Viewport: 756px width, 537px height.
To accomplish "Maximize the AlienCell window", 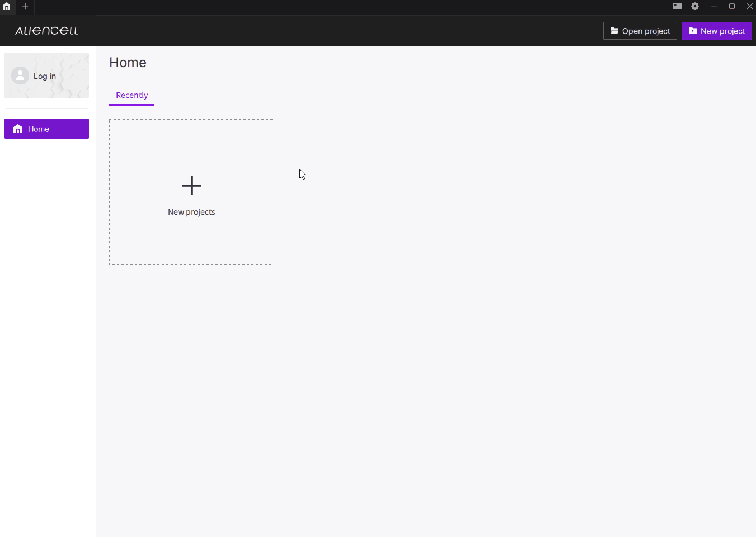I will [731, 6].
